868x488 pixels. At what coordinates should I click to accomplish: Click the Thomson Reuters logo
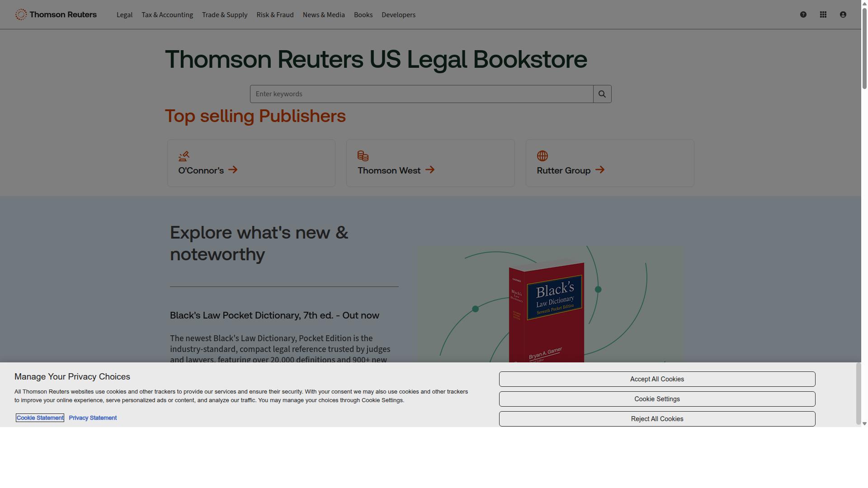coord(56,14)
